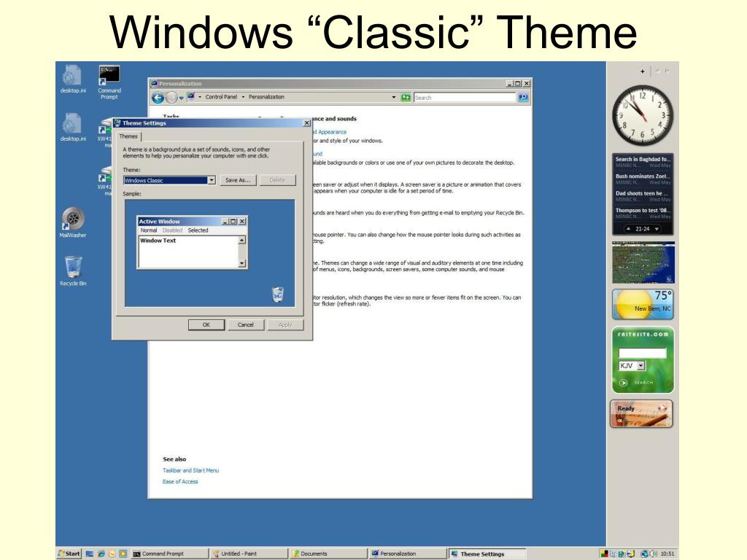Open the address bar history dropdown arrow
This screenshot has height=560, width=747.
[x=393, y=97]
